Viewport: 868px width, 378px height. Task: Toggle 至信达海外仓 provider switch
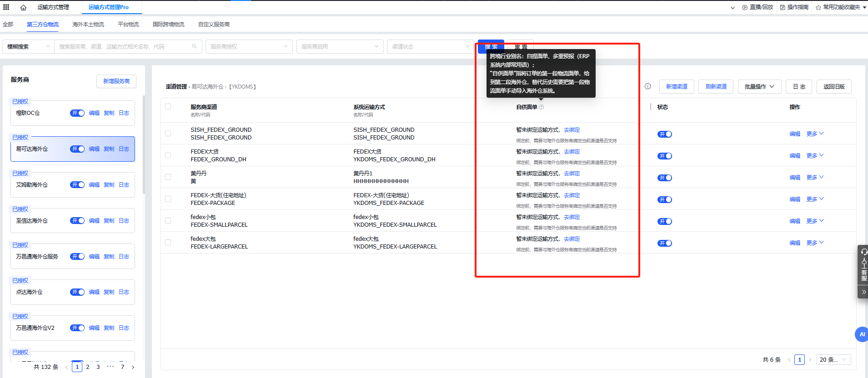[x=77, y=221]
